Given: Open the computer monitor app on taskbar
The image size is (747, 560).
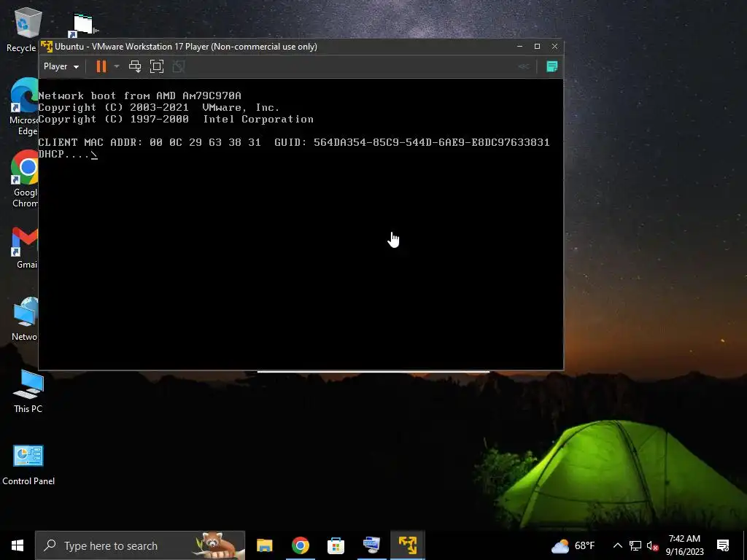Looking at the screenshot, I should pyautogui.click(x=371, y=545).
